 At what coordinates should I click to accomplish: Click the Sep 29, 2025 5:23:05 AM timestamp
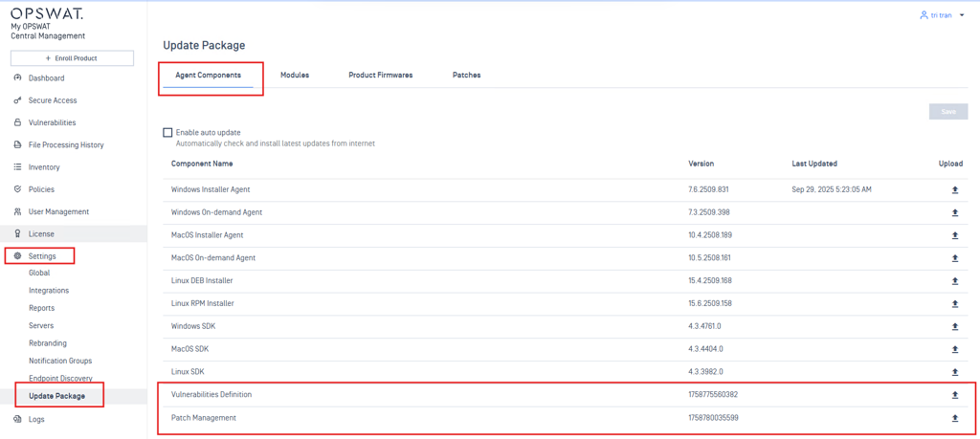[832, 189]
